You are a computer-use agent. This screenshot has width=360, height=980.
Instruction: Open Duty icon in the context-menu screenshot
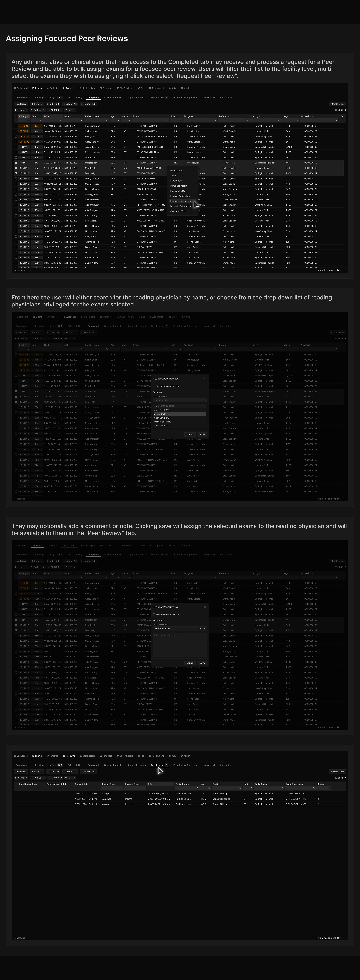[x=170, y=88]
